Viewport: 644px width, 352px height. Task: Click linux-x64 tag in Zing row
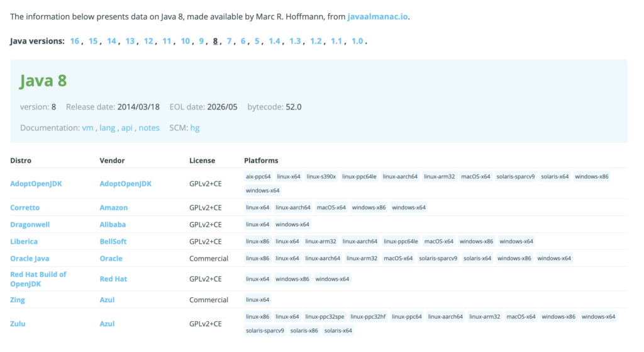point(257,299)
